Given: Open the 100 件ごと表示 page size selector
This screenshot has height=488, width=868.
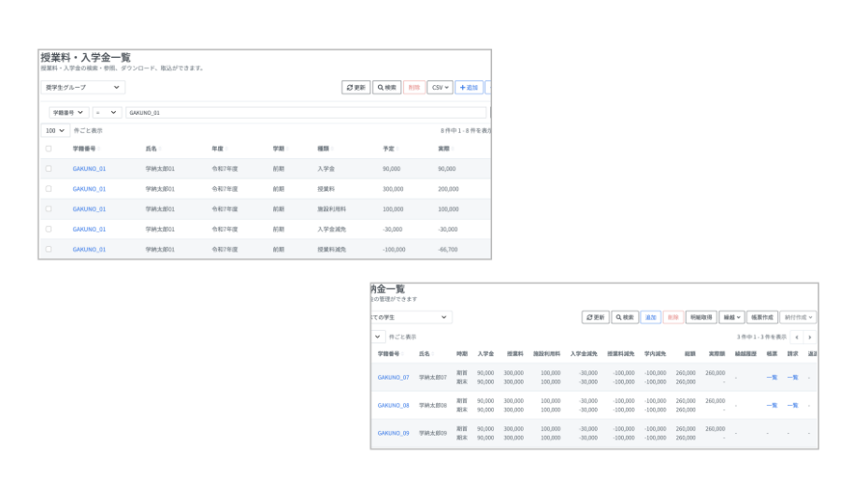Looking at the screenshot, I should point(56,131).
